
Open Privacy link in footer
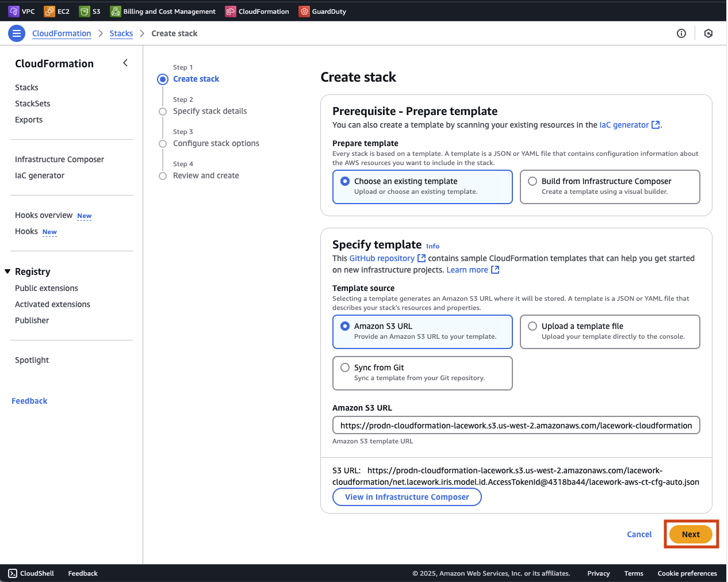(599, 573)
